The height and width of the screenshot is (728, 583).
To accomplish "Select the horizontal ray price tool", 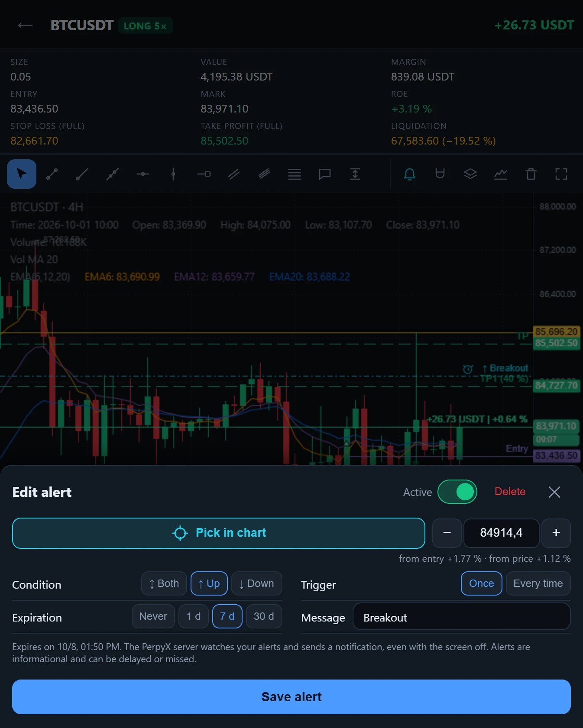I will [x=204, y=174].
